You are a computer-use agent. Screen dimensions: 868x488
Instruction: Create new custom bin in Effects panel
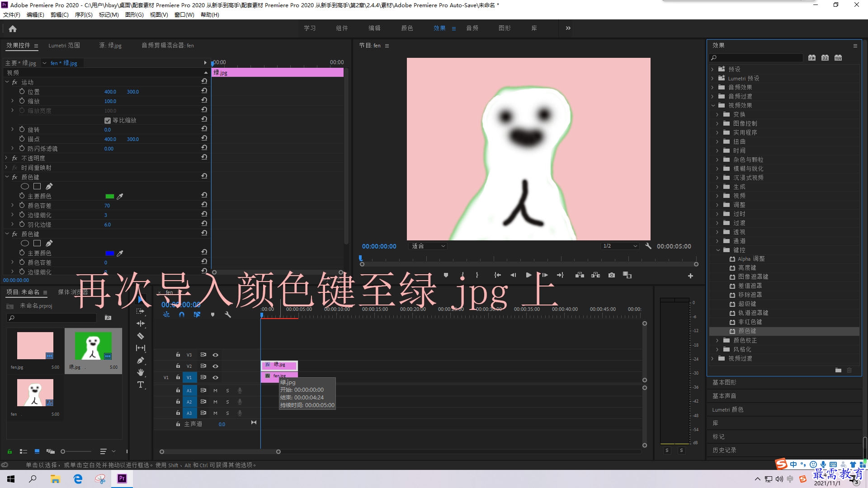pyautogui.click(x=838, y=370)
